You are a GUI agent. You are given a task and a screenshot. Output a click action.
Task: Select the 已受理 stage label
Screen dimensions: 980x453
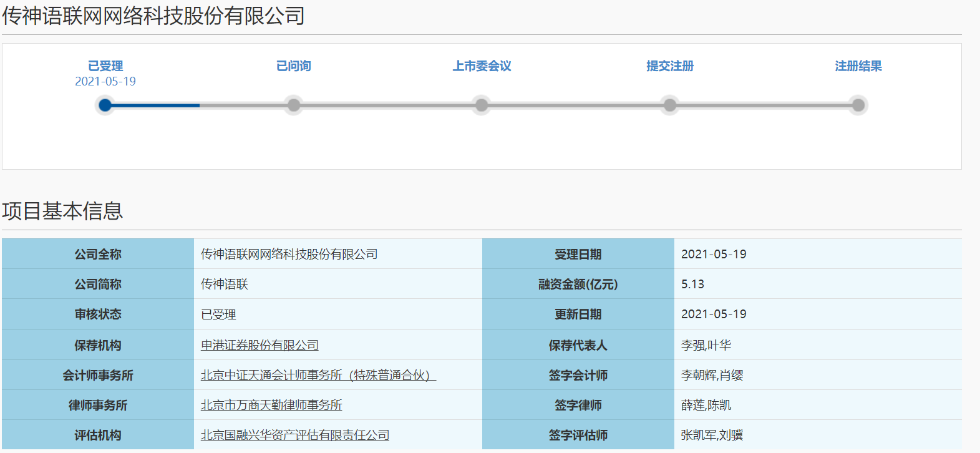pyautogui.click(x=105, y=66)
